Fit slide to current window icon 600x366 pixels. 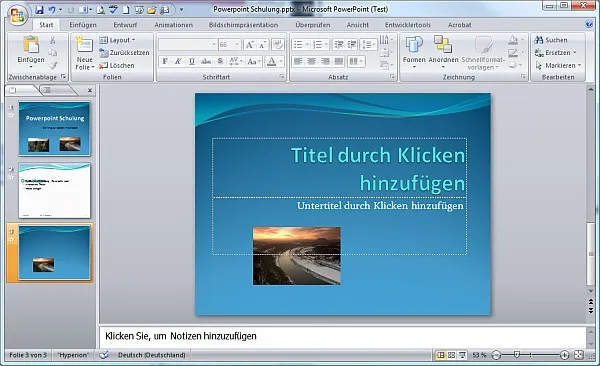(579, 355)
